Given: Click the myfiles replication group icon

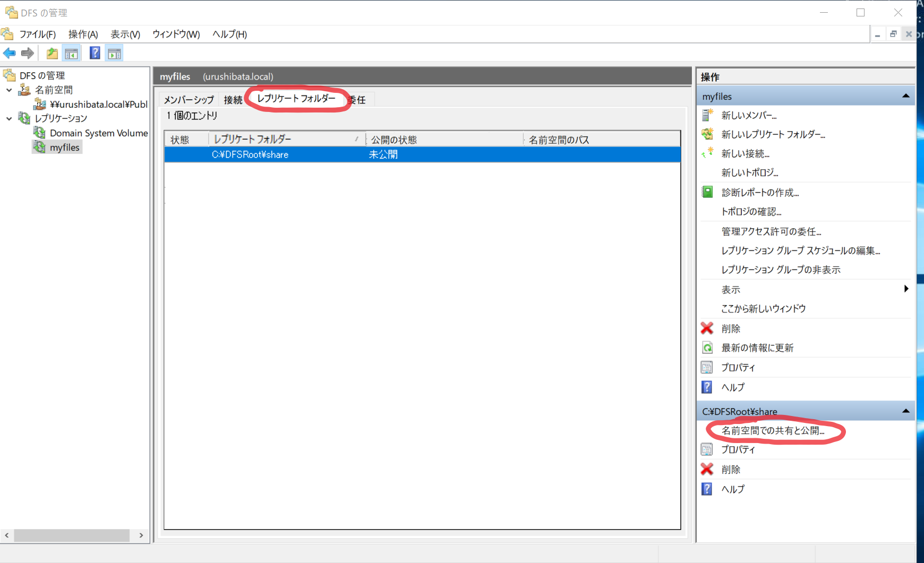Looking at the screenshot, I should 39,147.
